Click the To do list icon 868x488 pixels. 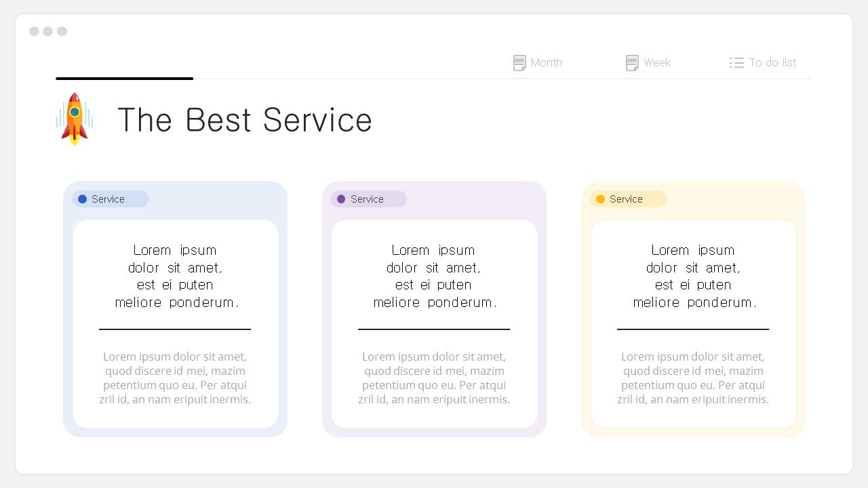click(736, 63)
